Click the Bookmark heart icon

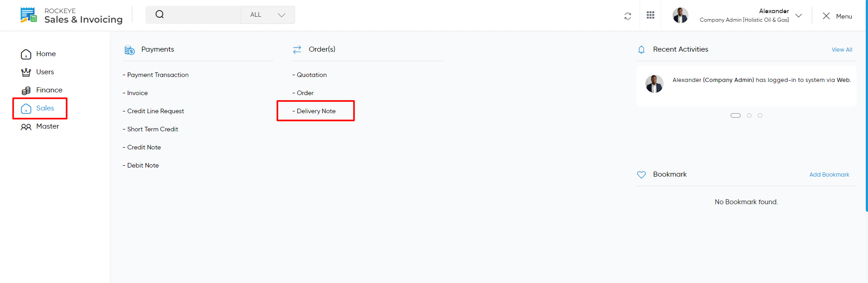[641, 175]
